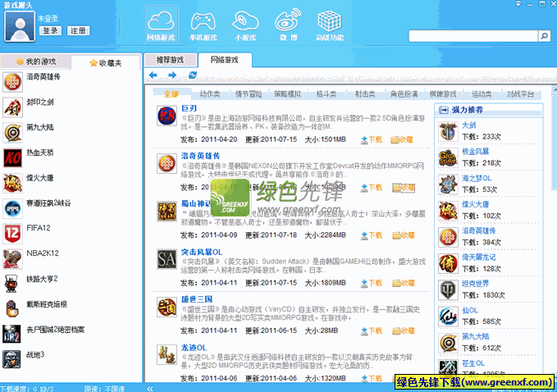The width and height of the screenshot is (557, 392).
Task: Click the 战地3 icon in favorites
Action: [11, 359]
